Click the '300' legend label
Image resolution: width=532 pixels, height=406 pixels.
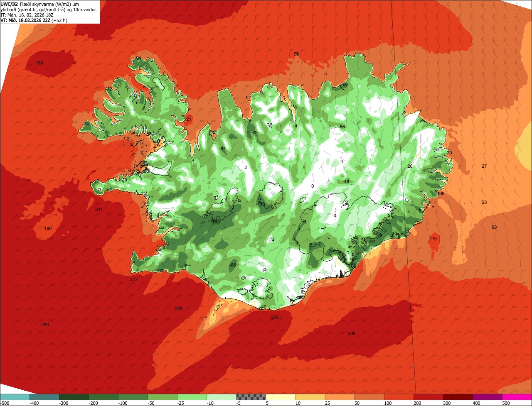point(447,403)
